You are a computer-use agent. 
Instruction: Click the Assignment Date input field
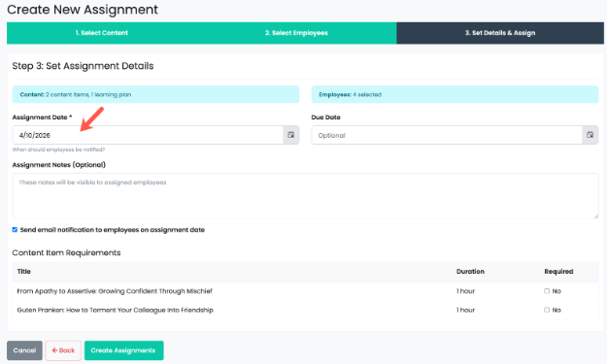148,135
